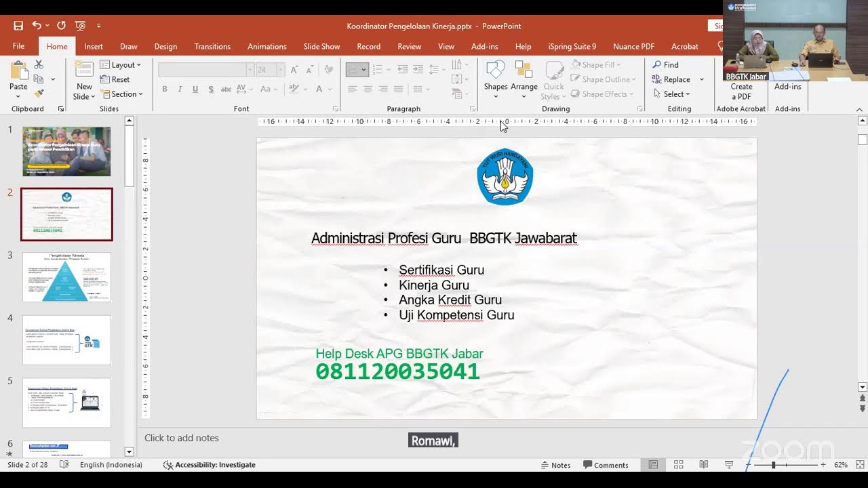Viewport: 868px width, 488px height.
Task: Click slide panel scrollbar down arrow
Action: pos(130,451)
